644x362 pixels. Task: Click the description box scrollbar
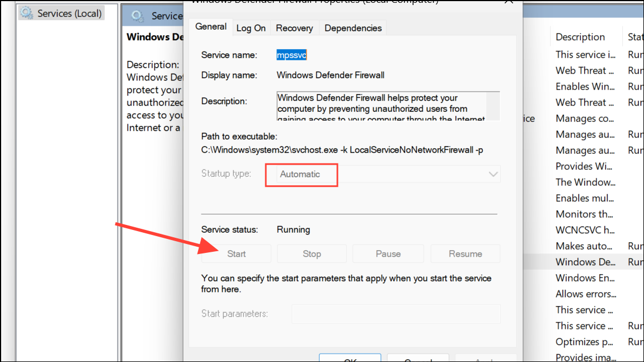[493, 106]
